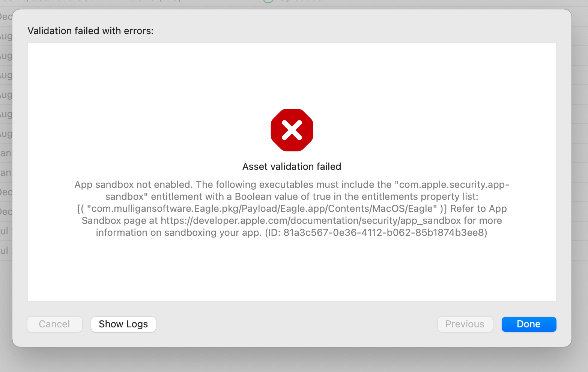Click 'information on sandboxing your app' text

tap(179, 232)
